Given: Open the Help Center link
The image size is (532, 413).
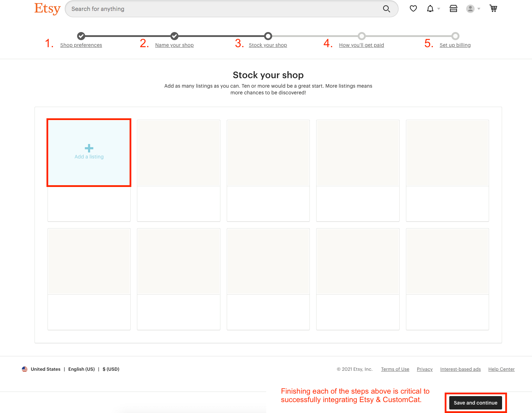Looking at the screenshot, I should (501, 369).
